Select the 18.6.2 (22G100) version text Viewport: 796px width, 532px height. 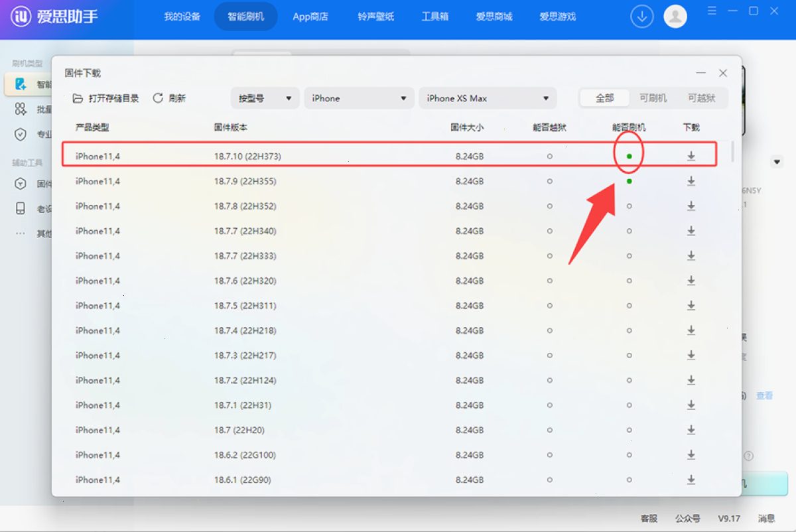(x=245, y=455)
